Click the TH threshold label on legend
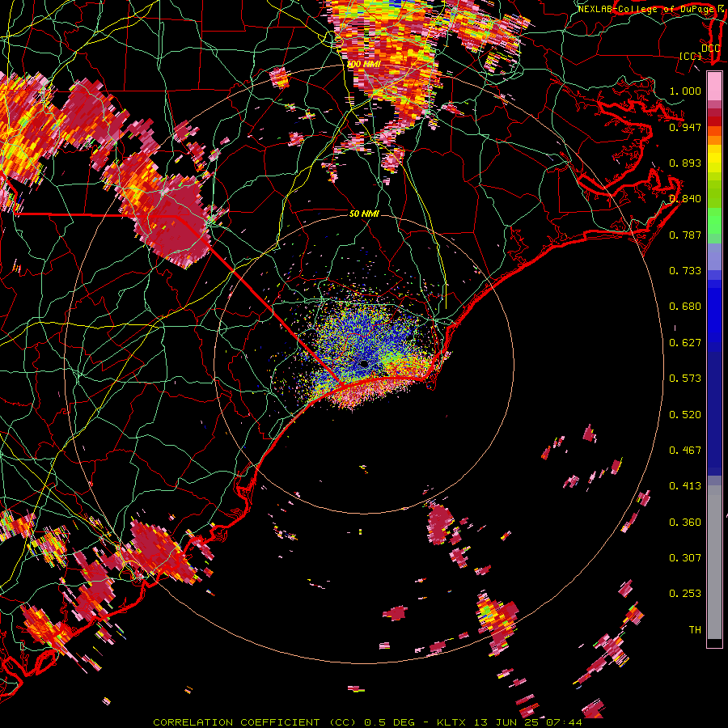The width and height of the screenshot is (728, 728). click(695, 630)
